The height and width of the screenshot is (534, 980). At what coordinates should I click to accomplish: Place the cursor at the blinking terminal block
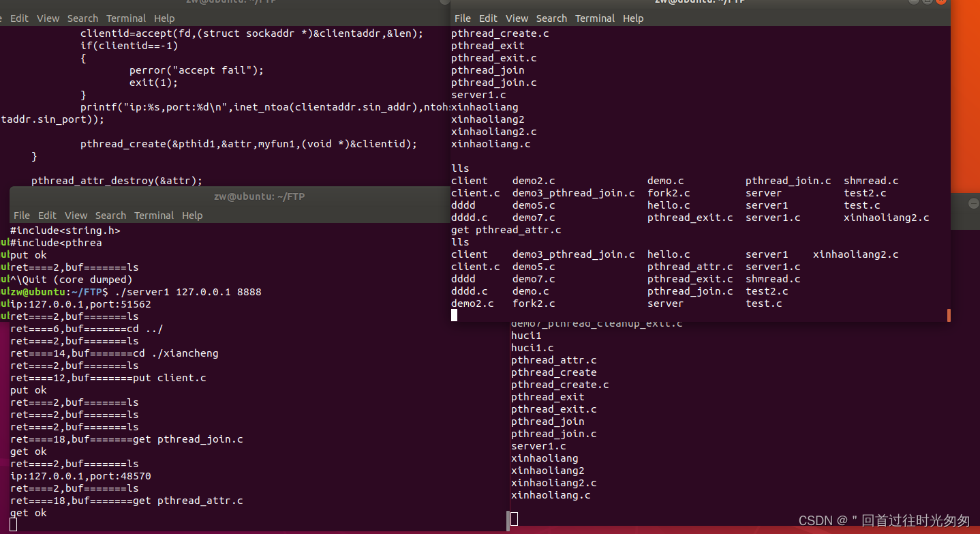pyautogui.click(x=454, y=314)
